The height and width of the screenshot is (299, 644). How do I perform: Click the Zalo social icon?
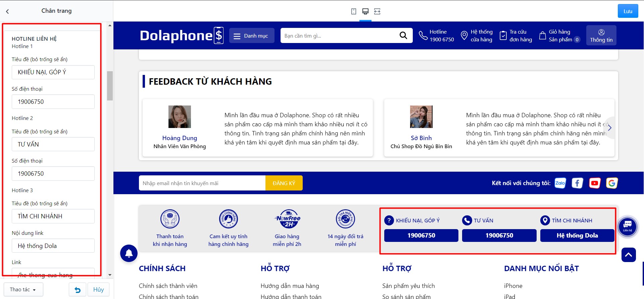(x=560, y=183)
